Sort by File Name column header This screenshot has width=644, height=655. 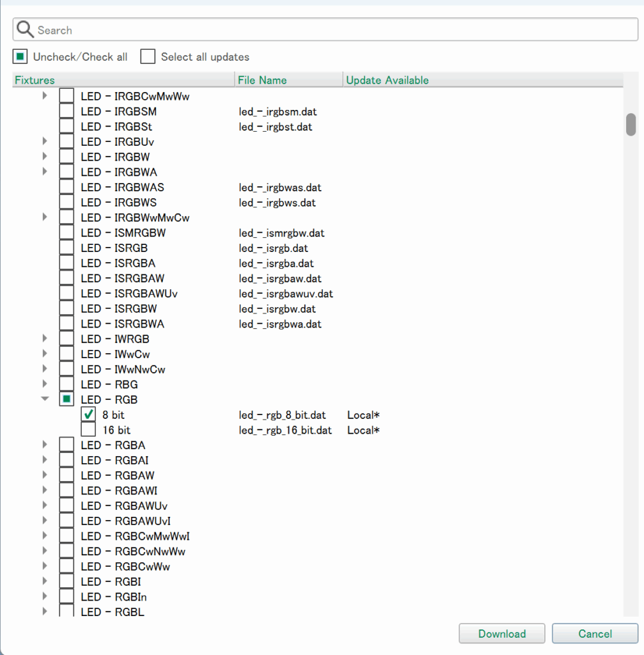pyautogui.click(x=288, y=80)
